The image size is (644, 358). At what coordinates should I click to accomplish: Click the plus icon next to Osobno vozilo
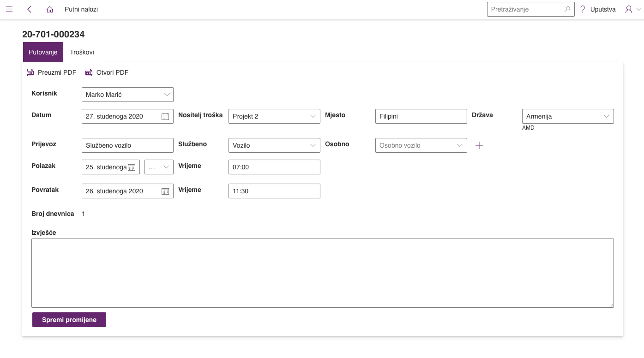point(479,145)
